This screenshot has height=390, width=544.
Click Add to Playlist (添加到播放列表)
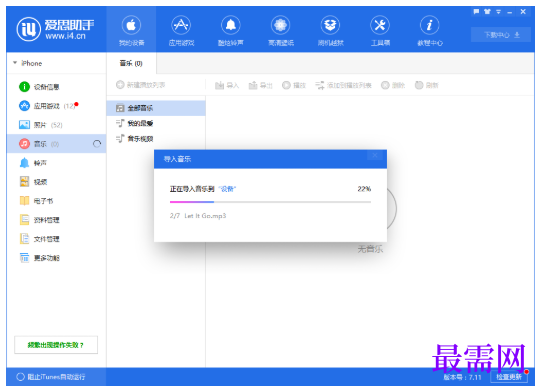(x=343, y=85)
